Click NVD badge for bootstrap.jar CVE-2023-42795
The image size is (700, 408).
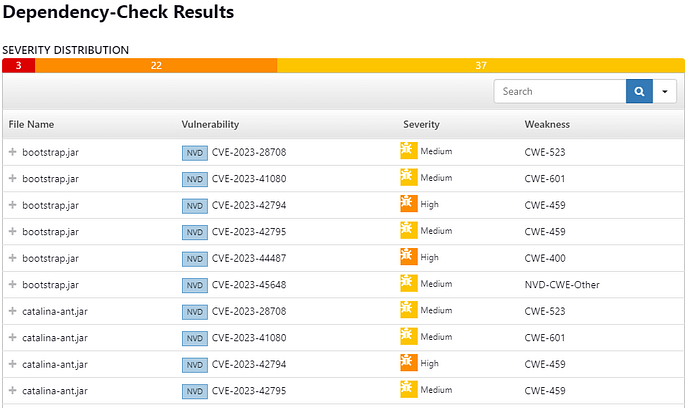(195, 232)
